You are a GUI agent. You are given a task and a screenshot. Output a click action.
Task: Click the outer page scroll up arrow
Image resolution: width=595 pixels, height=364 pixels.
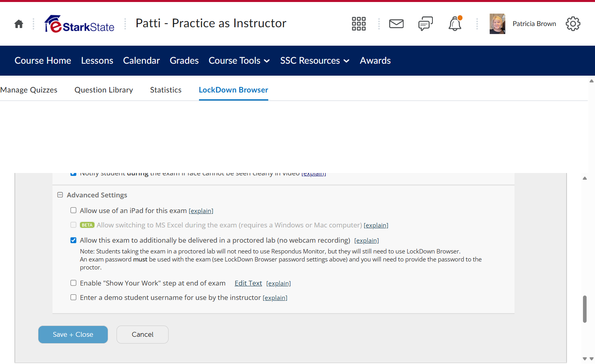591,81
